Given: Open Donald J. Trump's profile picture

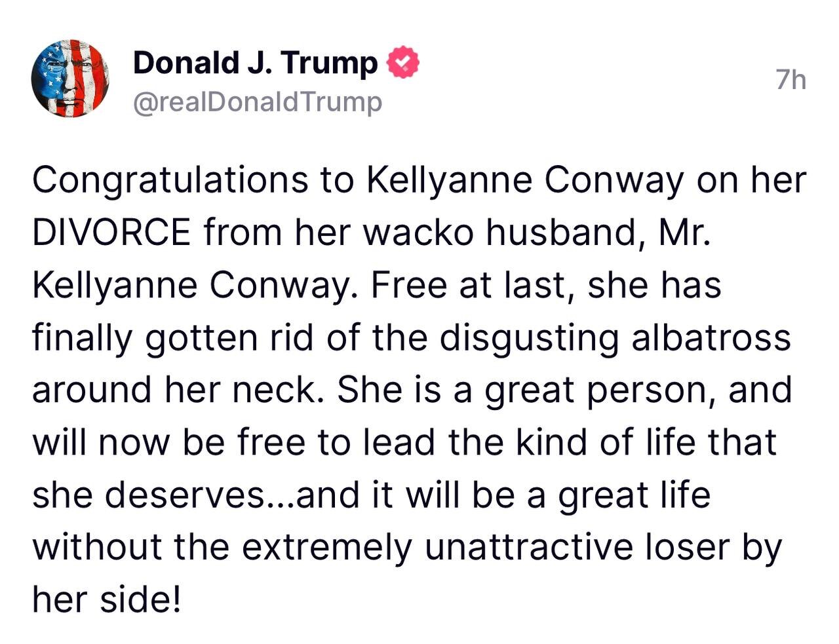Looking at the screenshot, I should click(x=69, y=78).
